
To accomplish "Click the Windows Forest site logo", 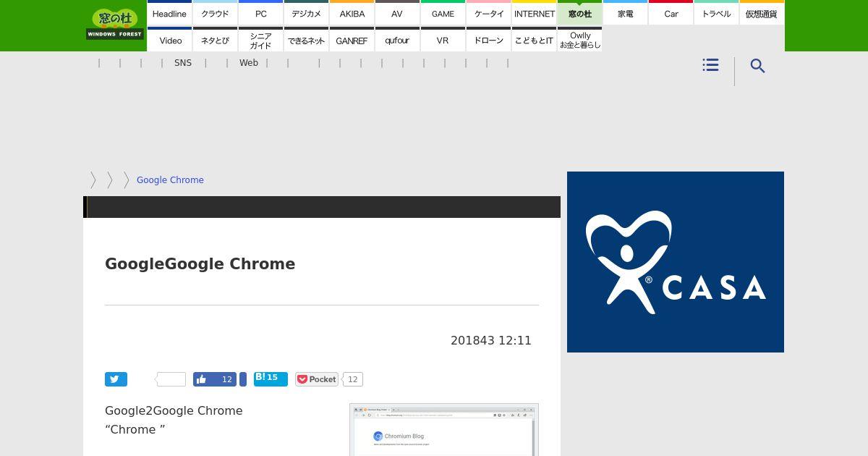I will click(115, 24).
